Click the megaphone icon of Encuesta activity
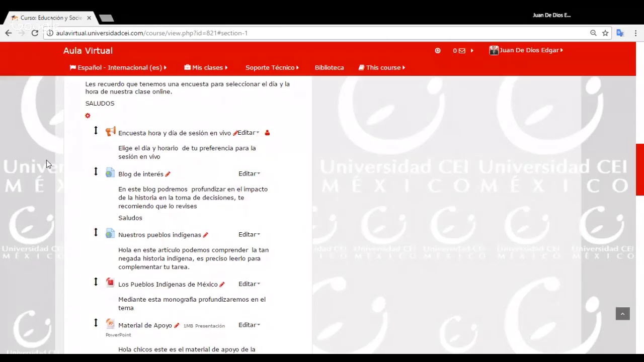 [110, 132]
